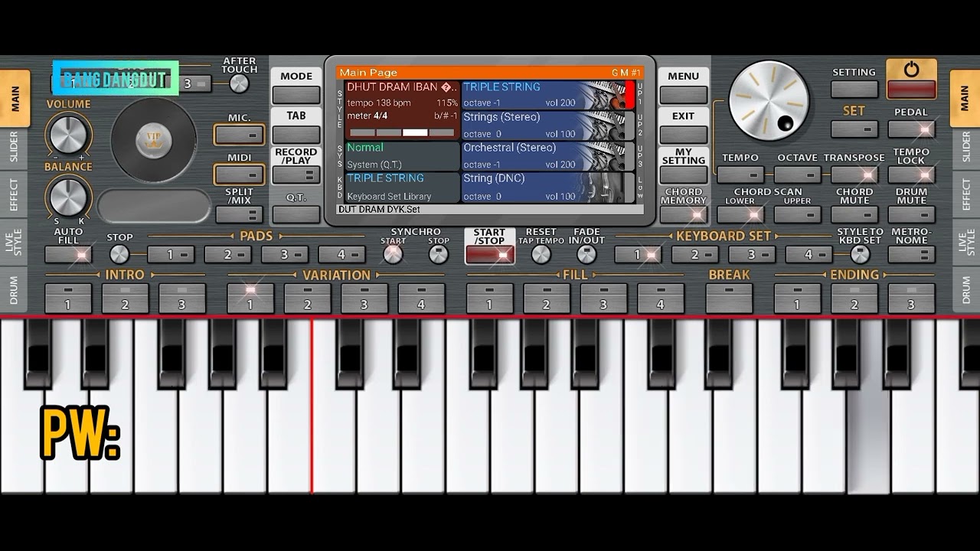
Task: Toggle the Metronome button
Action: click(911, 254)
